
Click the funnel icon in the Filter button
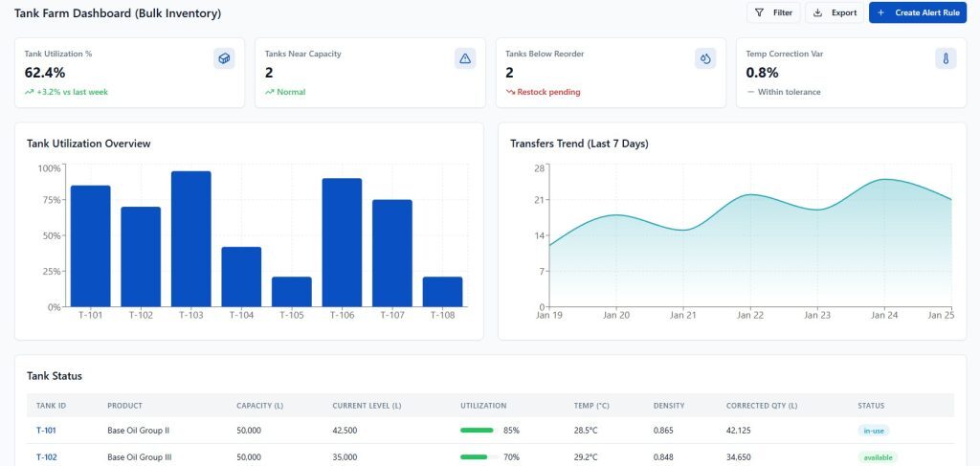pos(759,12)
